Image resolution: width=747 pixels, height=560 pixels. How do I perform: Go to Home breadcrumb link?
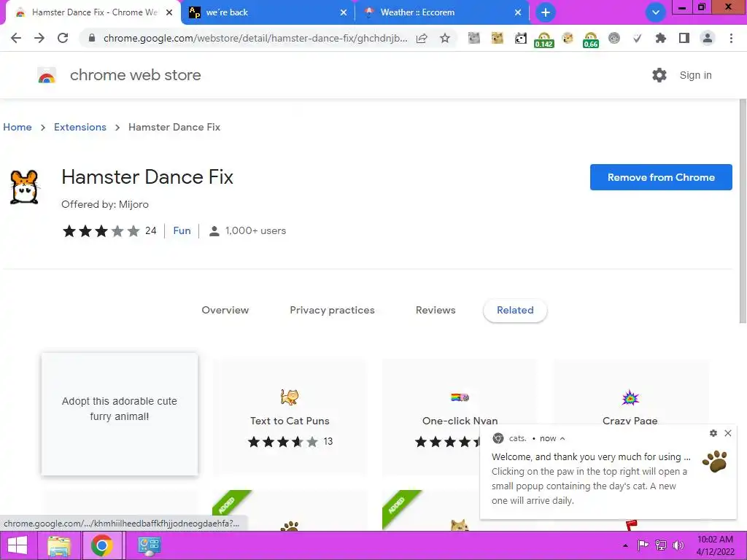[x=18, y=127]
